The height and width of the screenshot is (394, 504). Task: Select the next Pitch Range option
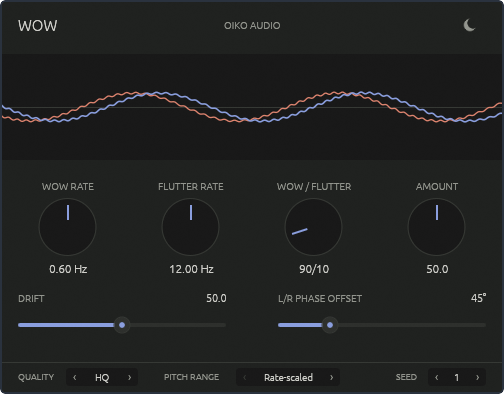coord(331,377)
